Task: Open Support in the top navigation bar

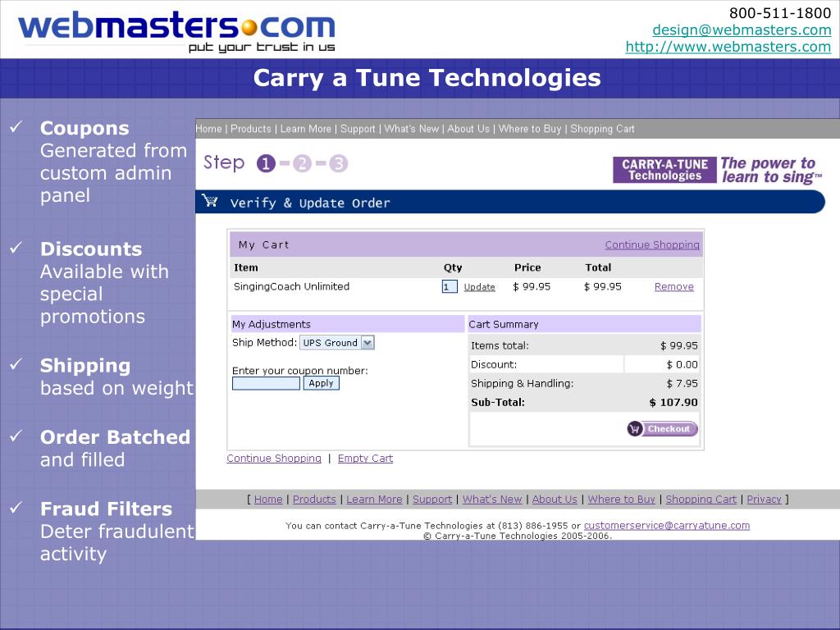Action: [358, 129]
